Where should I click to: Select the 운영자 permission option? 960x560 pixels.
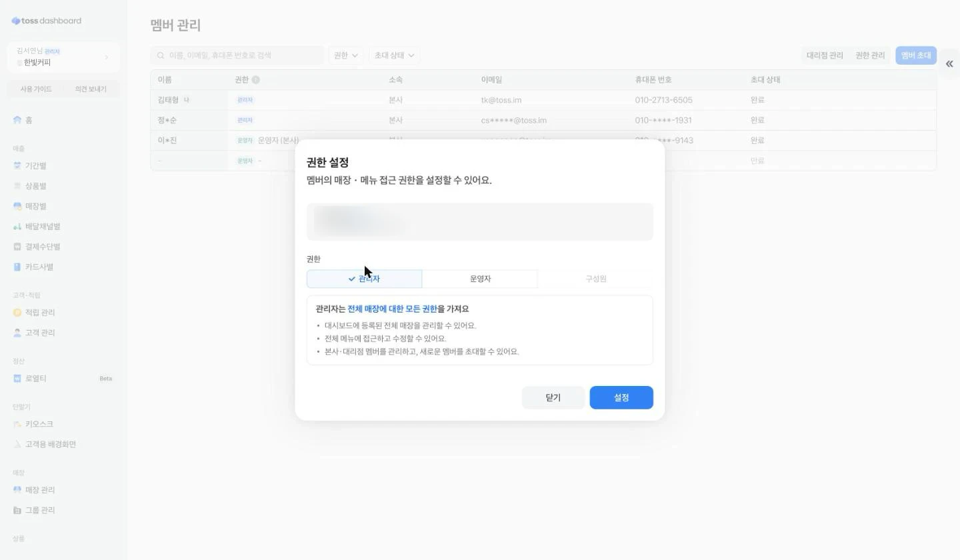pyautogui.click(x=480, y=279)
